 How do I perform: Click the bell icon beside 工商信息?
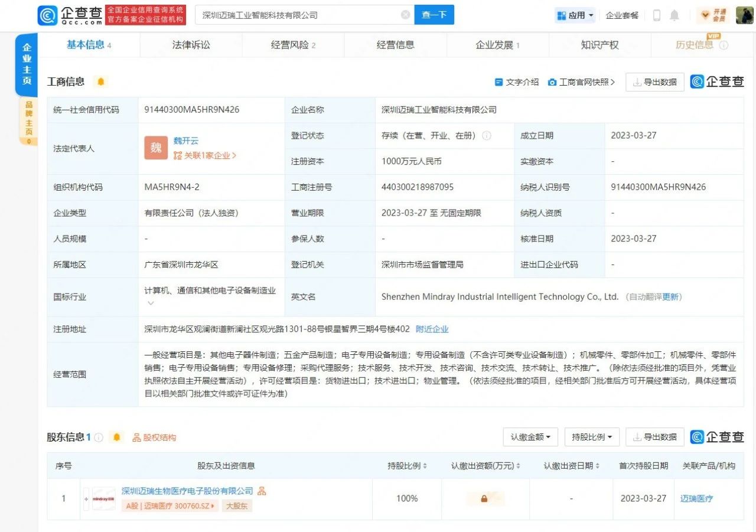click(100, 82)
